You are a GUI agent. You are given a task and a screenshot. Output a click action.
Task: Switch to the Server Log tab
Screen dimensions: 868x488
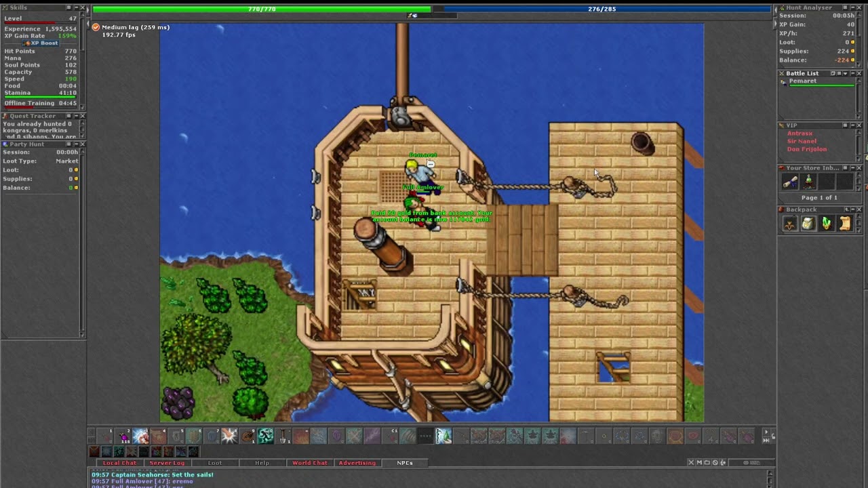[167, 463]
